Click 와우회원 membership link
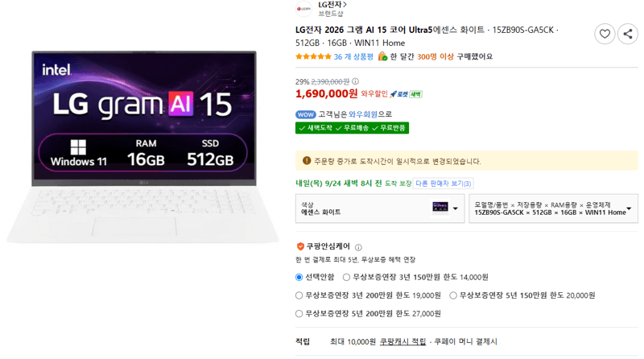 point(363,114)
